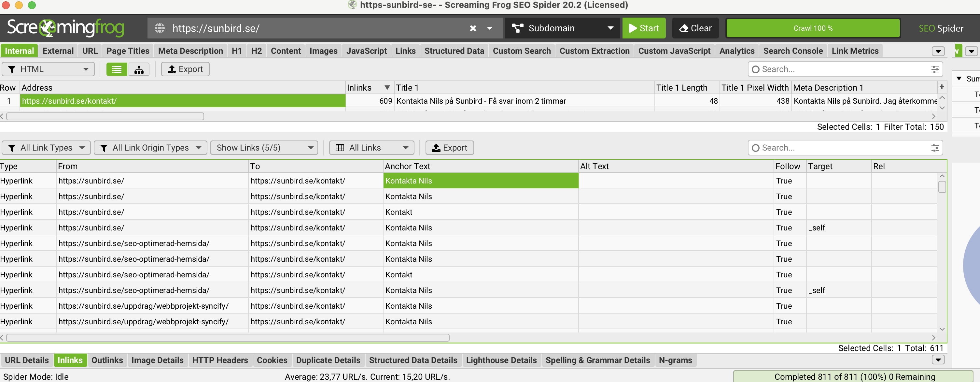
Task: Switch to the Meta Description tab
Action: (190, 51)
